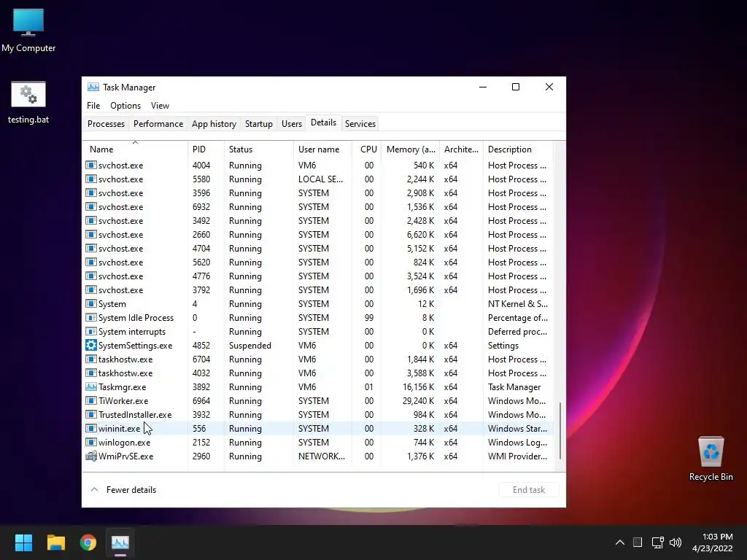747x560 pixels.
Task: Launch Google Chrome from the taskbar
Action: (88, 542)
